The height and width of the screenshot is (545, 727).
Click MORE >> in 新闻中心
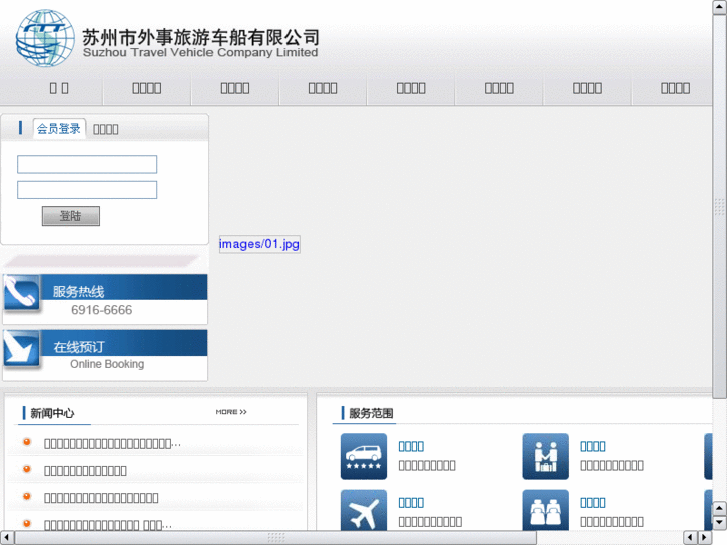point(231,412)
